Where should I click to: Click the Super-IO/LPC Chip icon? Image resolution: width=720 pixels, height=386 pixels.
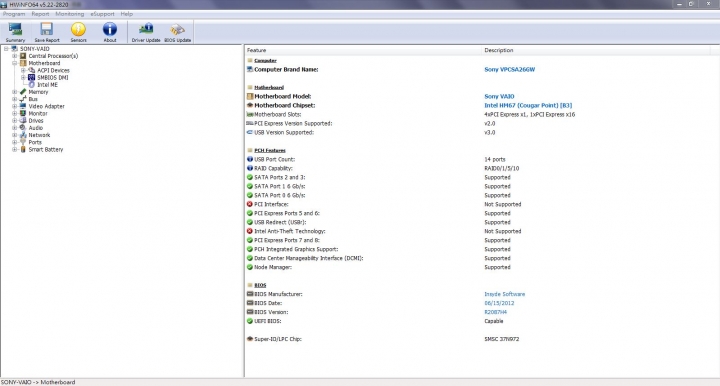coord(250,339)
